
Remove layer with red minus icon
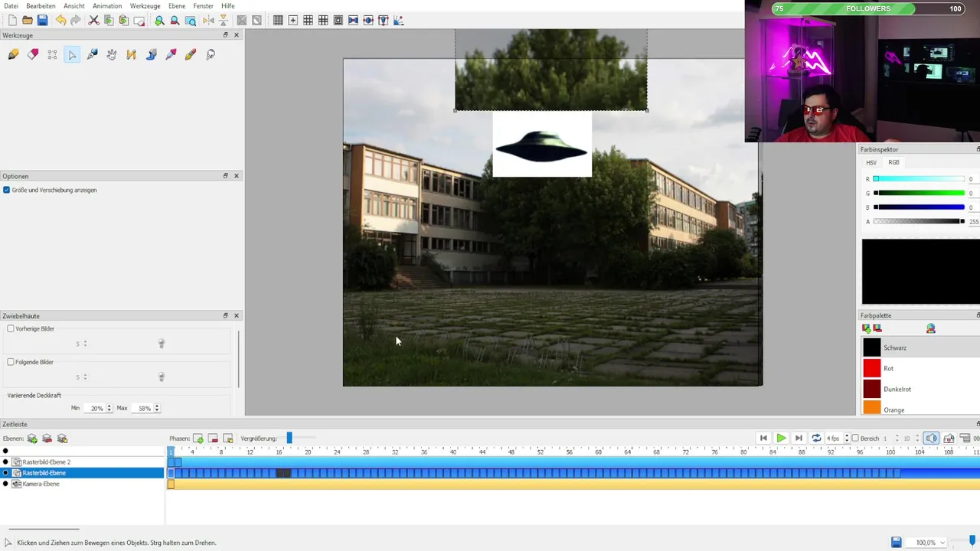[x=47, y=439]
